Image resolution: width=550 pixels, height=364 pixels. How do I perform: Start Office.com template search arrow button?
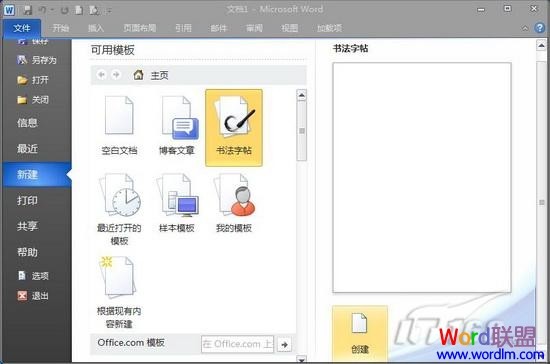tap(284, 344)
